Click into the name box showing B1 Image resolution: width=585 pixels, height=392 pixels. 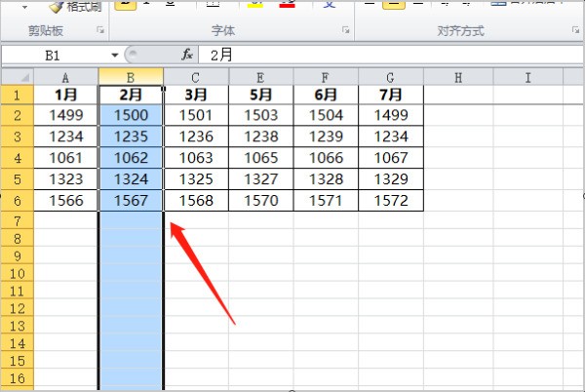(54, 56)
